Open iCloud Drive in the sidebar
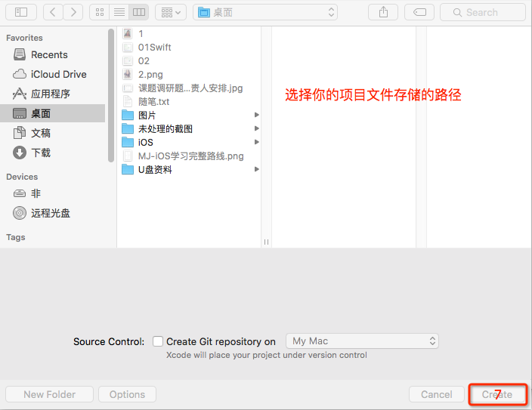 53,74
